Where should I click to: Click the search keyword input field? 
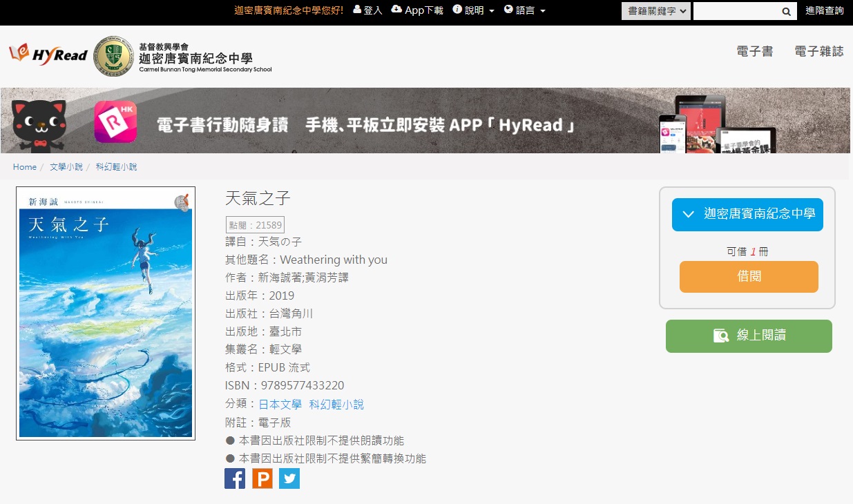pyautogui.click(x=736, y=11)
